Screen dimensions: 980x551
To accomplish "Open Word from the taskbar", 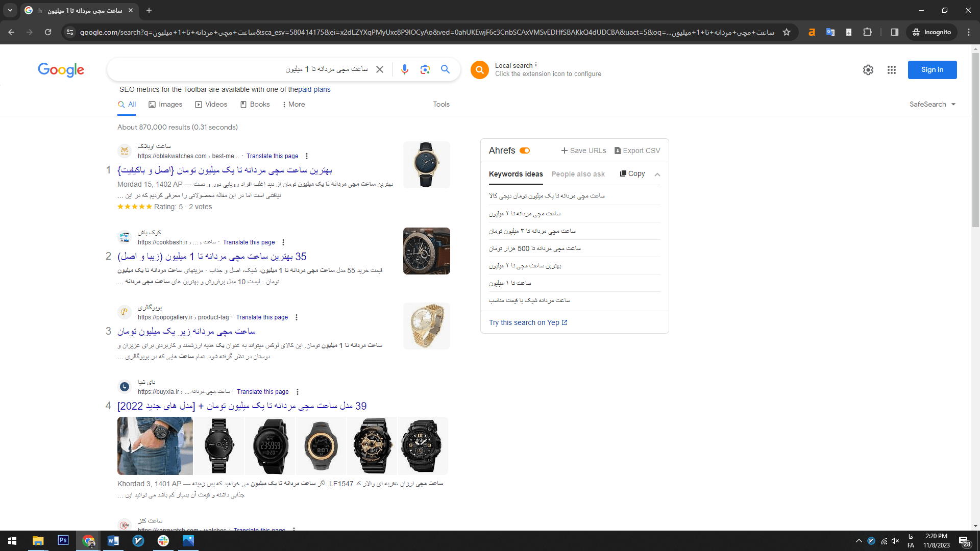I will click(x=113, y=540).
